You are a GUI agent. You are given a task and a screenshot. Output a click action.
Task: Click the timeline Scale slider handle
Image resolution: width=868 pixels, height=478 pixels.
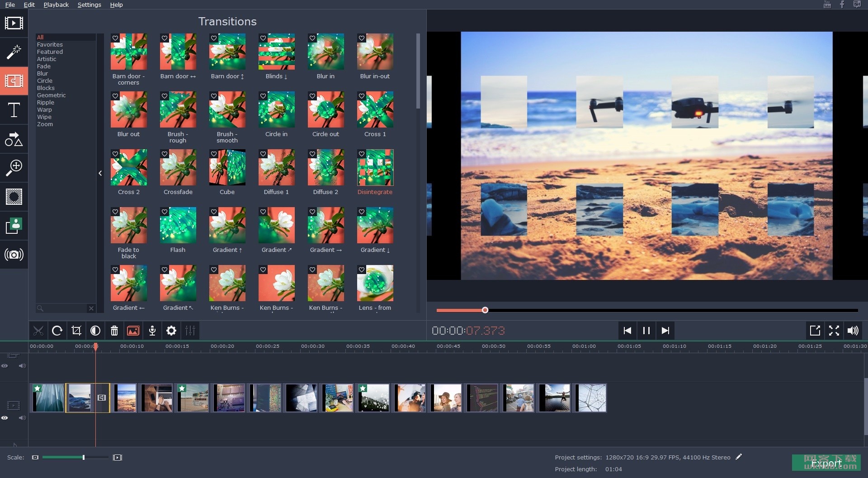tap(84, 458)
